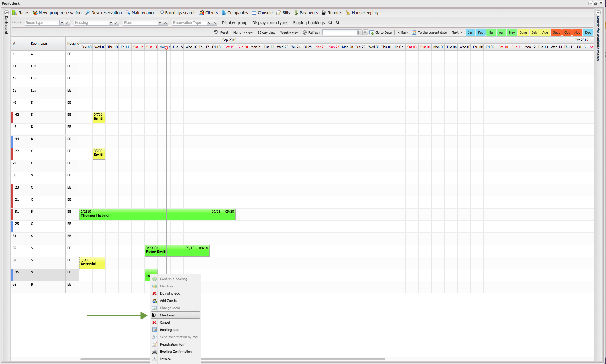The image size is (606, 364).
Task: Clear the Floor filter
Action: [x=166, y=23]
